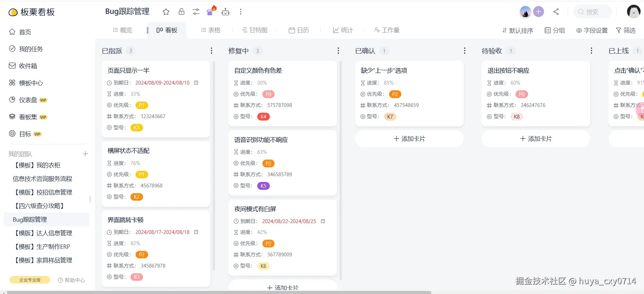Screen dimensions: 644x294
Task: Click the share icon in header
Action: coord(556,12)
